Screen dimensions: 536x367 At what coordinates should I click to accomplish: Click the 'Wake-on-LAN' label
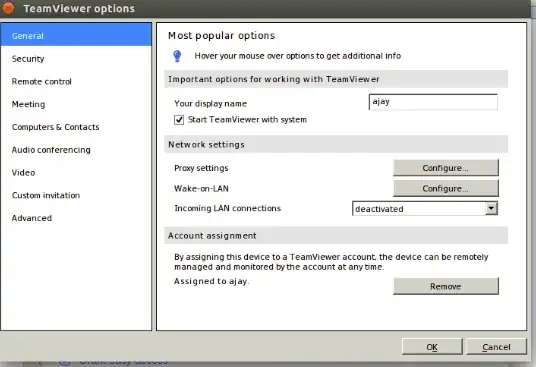(201, 189)
